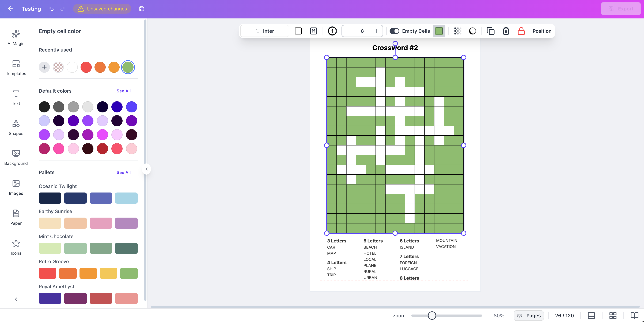
Task: Duplicate the selected crossword element
Action: tap(491, 31)
